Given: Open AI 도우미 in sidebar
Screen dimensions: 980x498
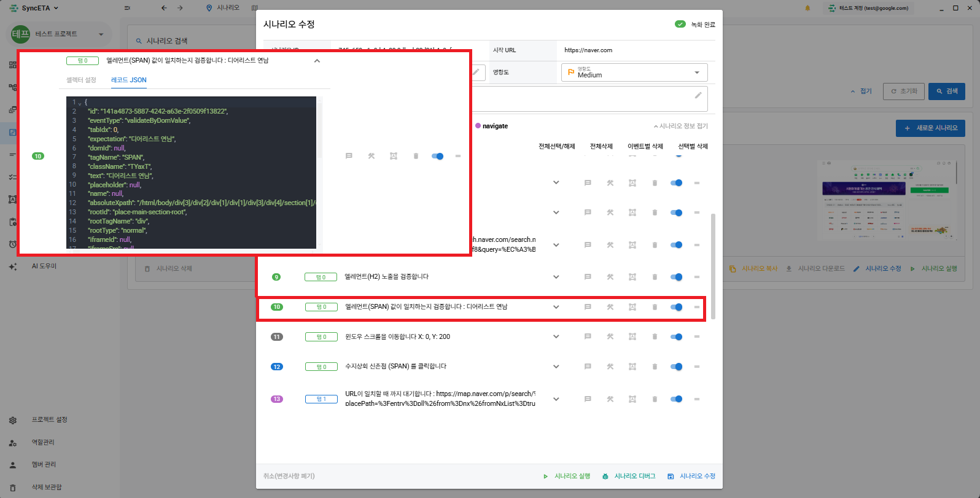Looking at the screenshot, I should [44, 266].
